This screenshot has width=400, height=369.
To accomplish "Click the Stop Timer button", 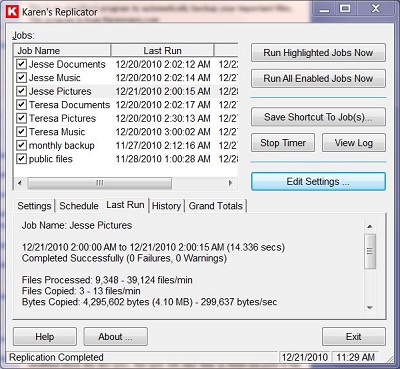I will point(283,143).
